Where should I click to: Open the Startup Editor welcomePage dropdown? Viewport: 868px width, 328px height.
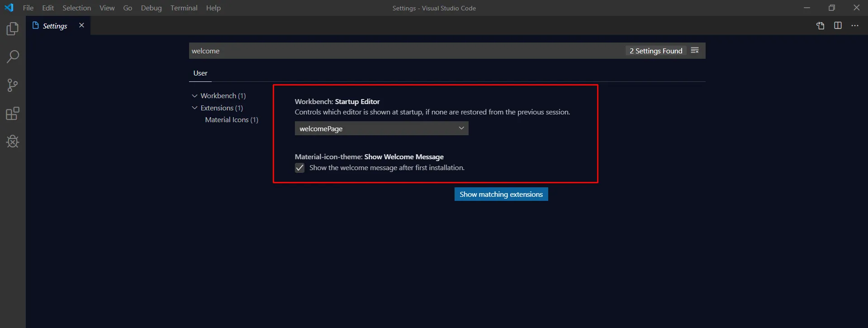381,128
